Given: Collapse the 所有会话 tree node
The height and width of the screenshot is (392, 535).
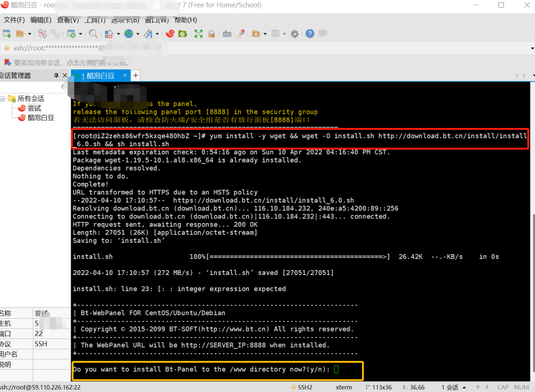Looking at the screenshot, I should 2,99.
